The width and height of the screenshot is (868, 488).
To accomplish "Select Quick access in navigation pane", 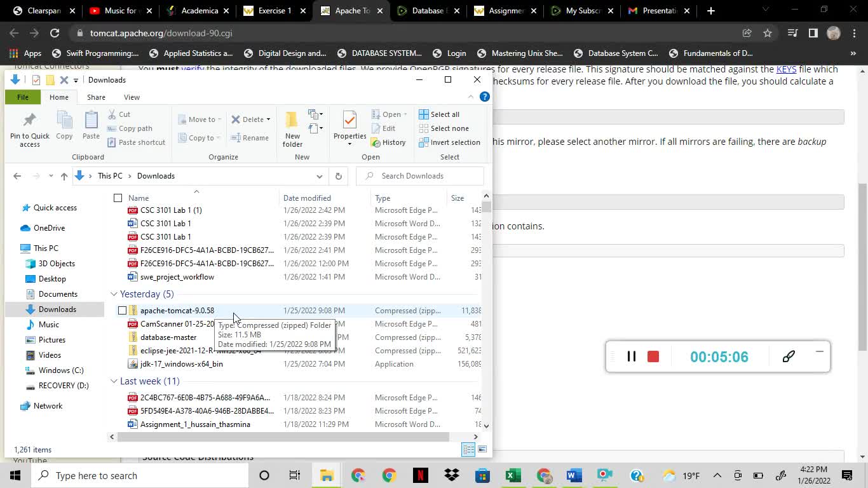I will (x=55, y=208).
